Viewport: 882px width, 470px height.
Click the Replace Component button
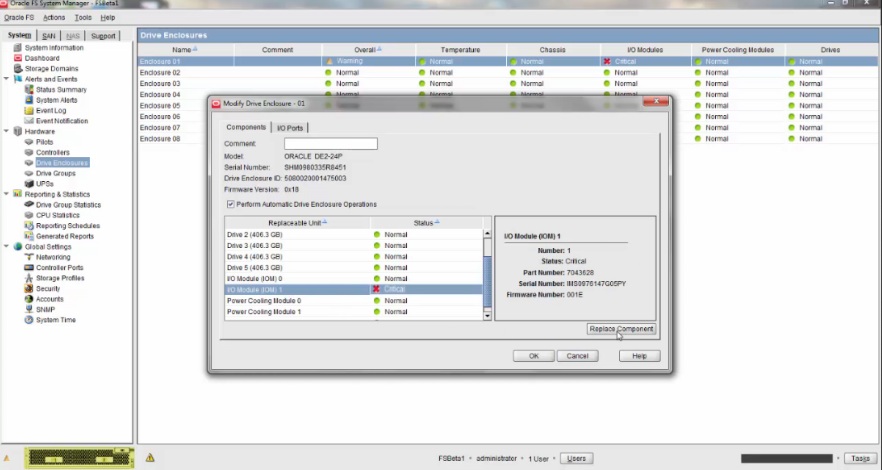click(621, 329)
